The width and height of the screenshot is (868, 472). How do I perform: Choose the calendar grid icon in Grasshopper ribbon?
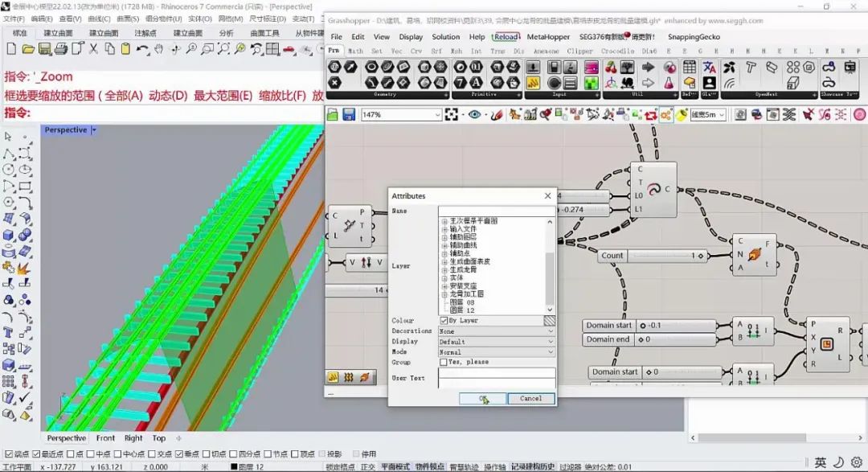[690, 68]
